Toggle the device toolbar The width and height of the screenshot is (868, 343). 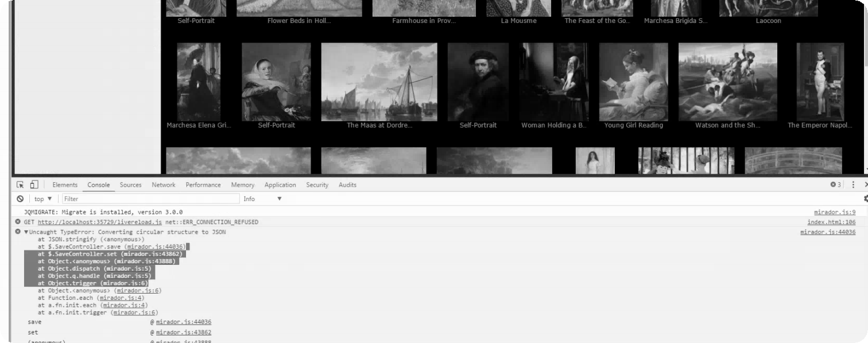point(36,184)
